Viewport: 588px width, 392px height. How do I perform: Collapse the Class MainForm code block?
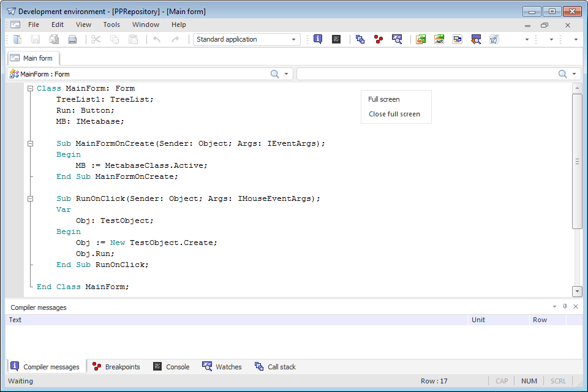click(x=31, y=89)
